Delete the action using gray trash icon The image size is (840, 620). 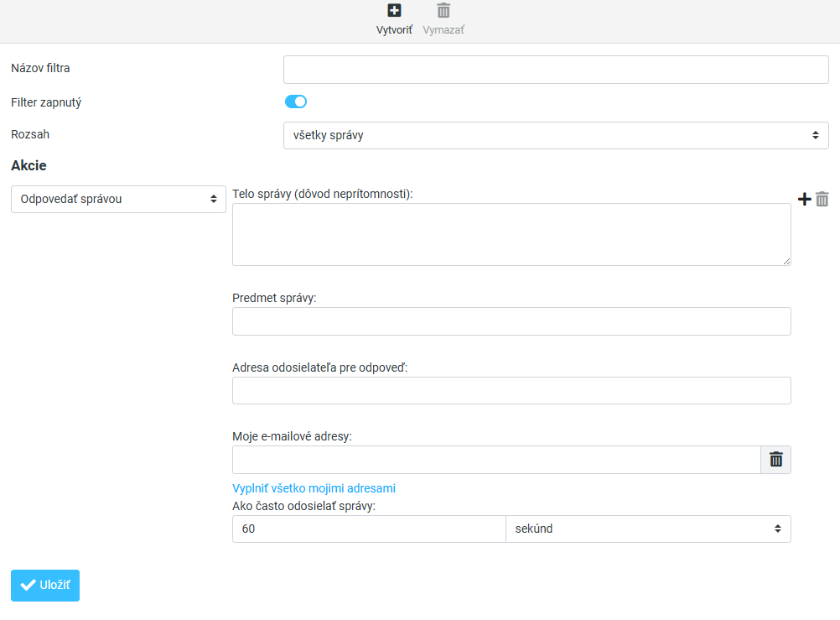point(822,199)
